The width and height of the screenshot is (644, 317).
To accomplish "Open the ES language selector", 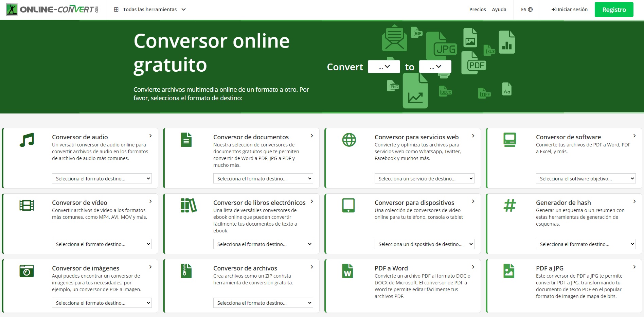I will pos(526,9).
